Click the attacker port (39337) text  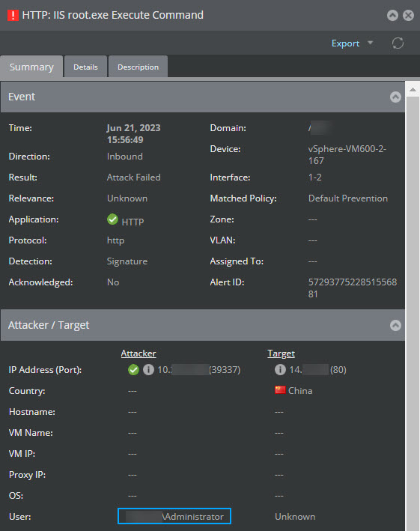point(225,369)
